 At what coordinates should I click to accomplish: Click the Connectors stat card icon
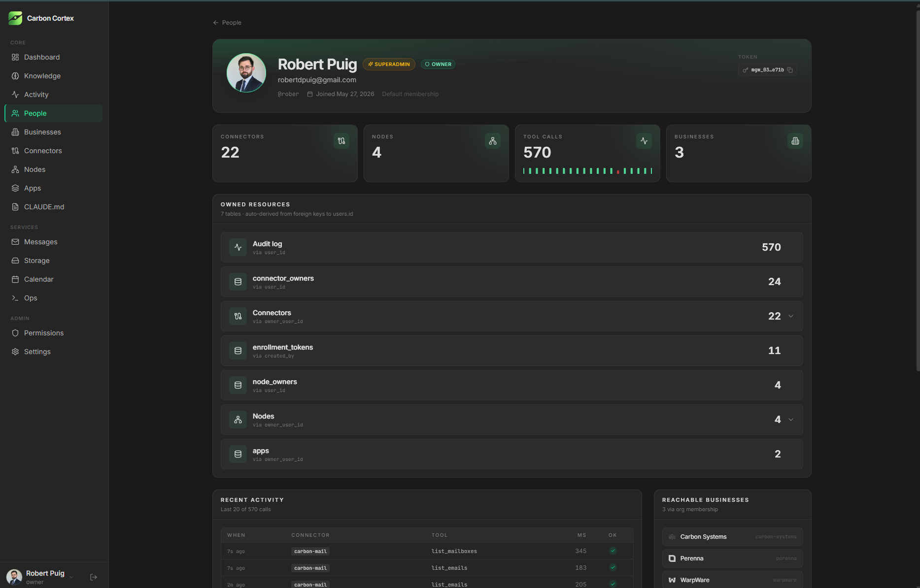[341, 141]
